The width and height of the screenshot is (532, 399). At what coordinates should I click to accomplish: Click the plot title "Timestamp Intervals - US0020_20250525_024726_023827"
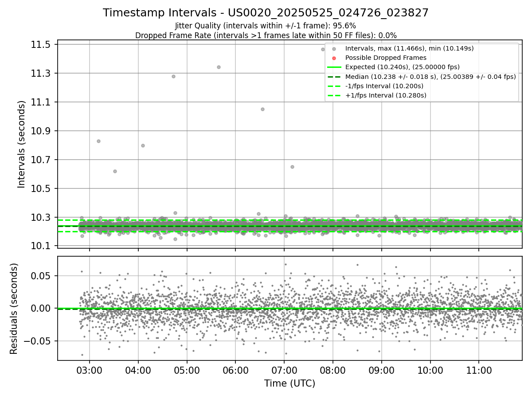click(x=266, y=13)
